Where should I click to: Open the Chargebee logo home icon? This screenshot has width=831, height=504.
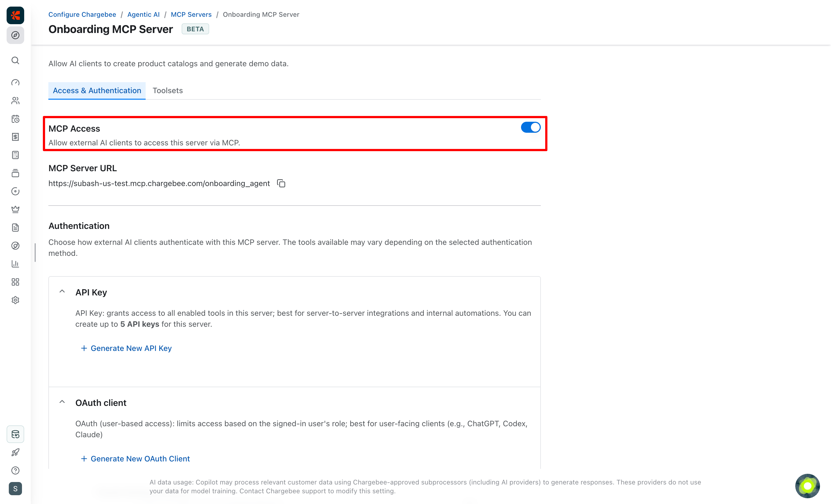tap(15, 15)
